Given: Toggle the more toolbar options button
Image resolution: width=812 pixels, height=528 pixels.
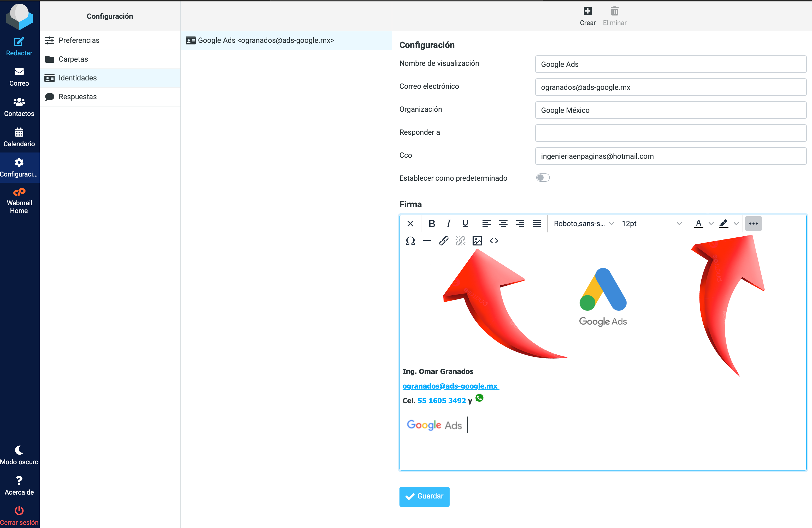Looking at the screenshot, I should click(753, 224).
